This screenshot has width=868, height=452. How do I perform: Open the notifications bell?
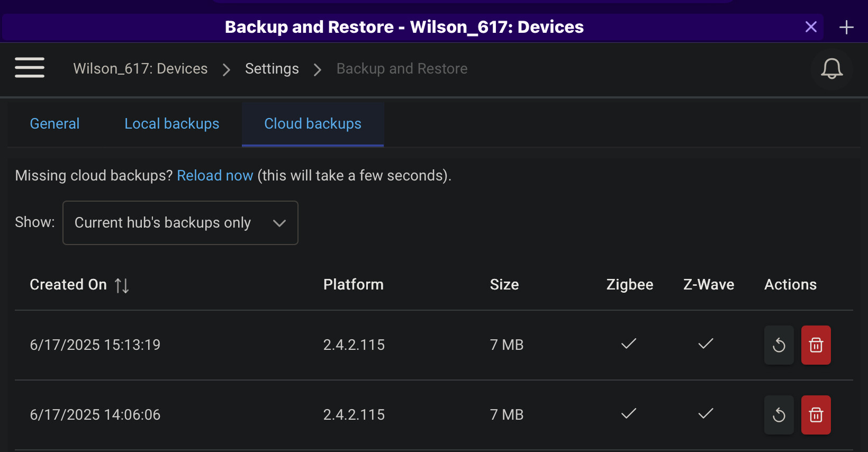[831, 69]
